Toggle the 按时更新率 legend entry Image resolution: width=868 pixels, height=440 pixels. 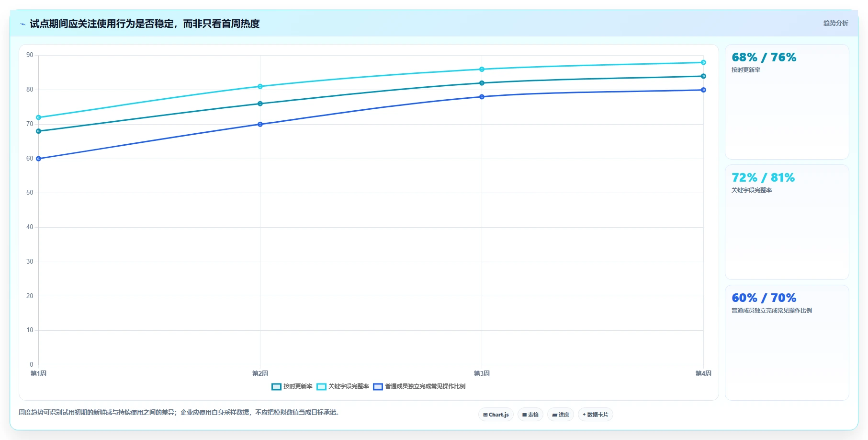292,386
